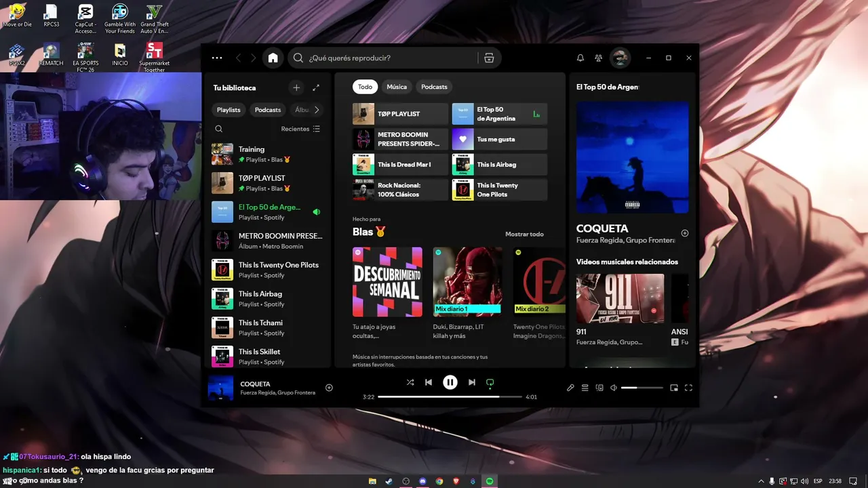The height and width of the screenshot is (488, 868).
Task: Open the RPCS3 desktop shortcut
Action: (x=52, y=16)
